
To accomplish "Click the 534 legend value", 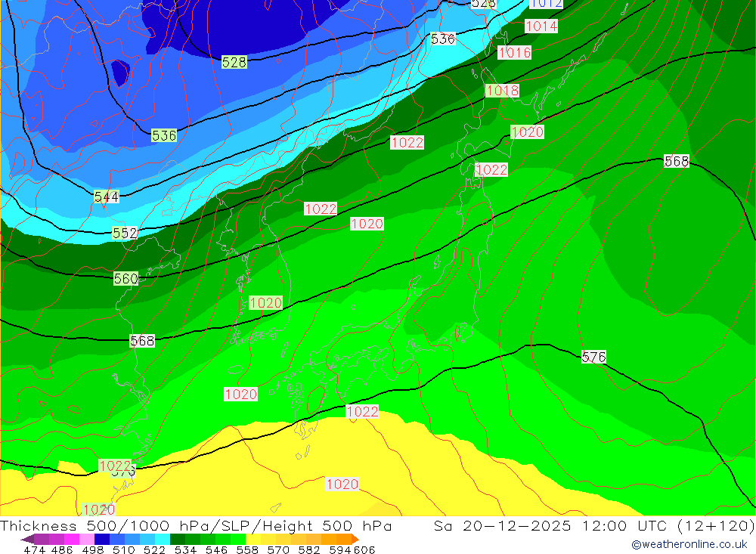I will (x=186, y=549).
